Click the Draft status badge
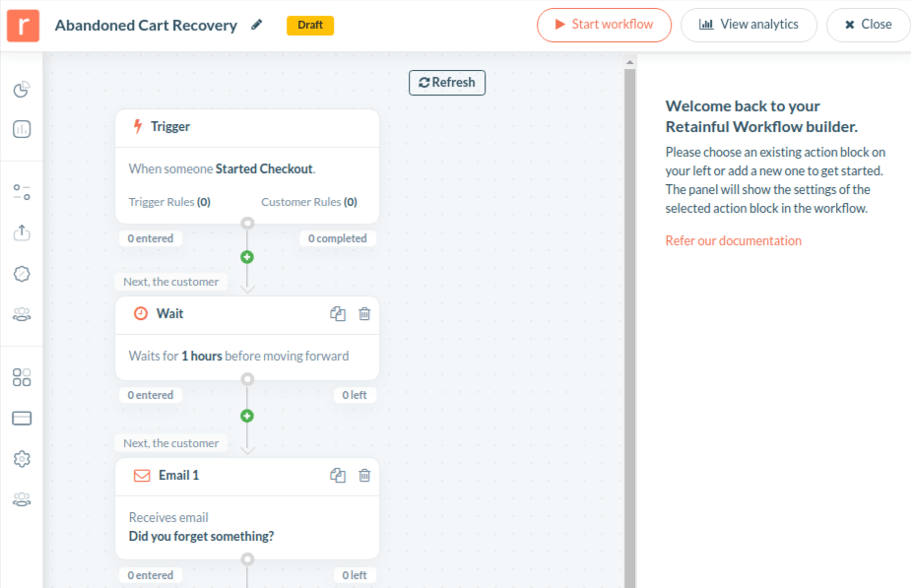Screen dimensions: 911x588 click(310, 25)
